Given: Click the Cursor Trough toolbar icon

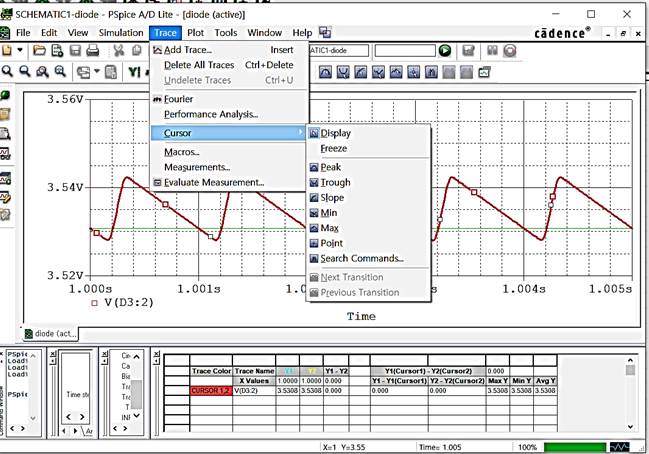Looking at the screenshot, I should click(343, 72).
